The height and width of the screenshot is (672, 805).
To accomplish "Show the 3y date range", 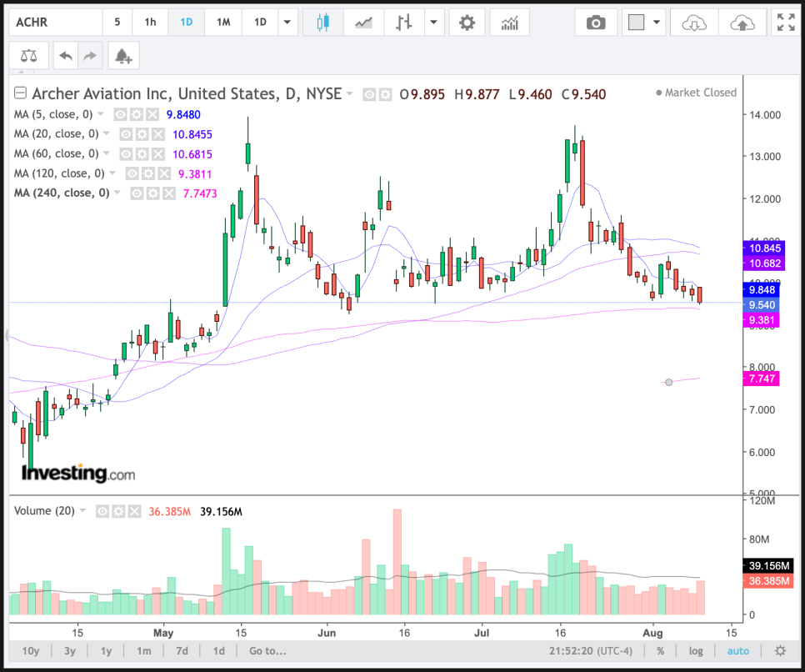I will click(x=70, y=651).
